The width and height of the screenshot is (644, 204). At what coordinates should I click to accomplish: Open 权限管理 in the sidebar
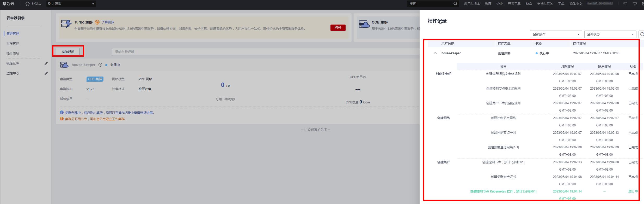(x=13, y=44)
